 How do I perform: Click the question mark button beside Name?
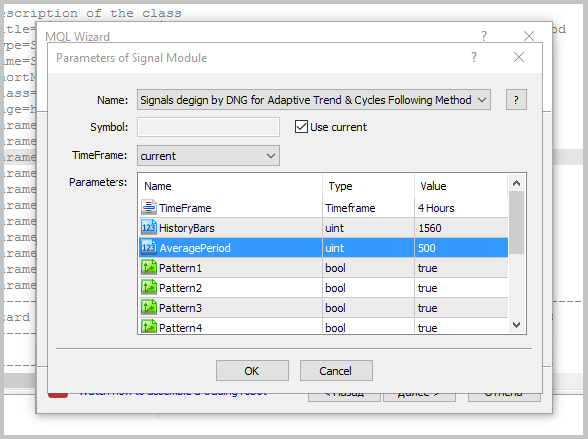516,100
